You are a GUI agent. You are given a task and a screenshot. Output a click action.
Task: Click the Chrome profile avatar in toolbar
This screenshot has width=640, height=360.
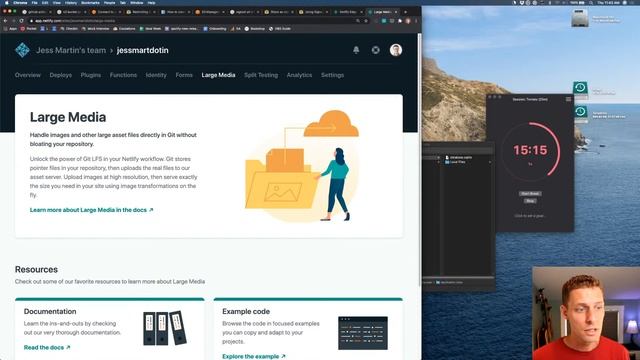tap(408, 20)
